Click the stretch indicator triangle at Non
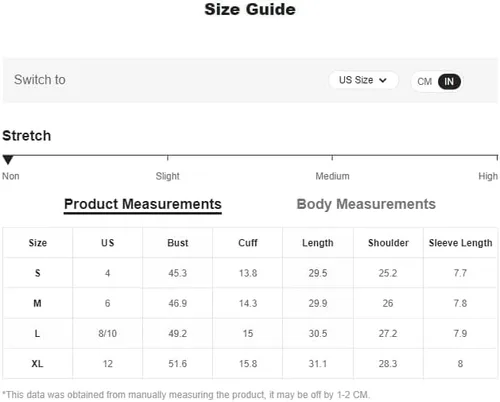The image size is (500, 402). [8, 160]
